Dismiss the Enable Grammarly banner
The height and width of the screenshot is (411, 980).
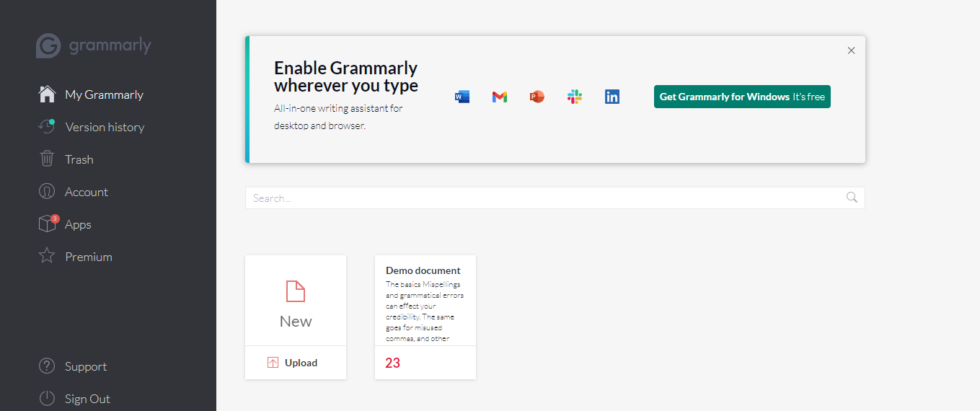tap(852, 50)
